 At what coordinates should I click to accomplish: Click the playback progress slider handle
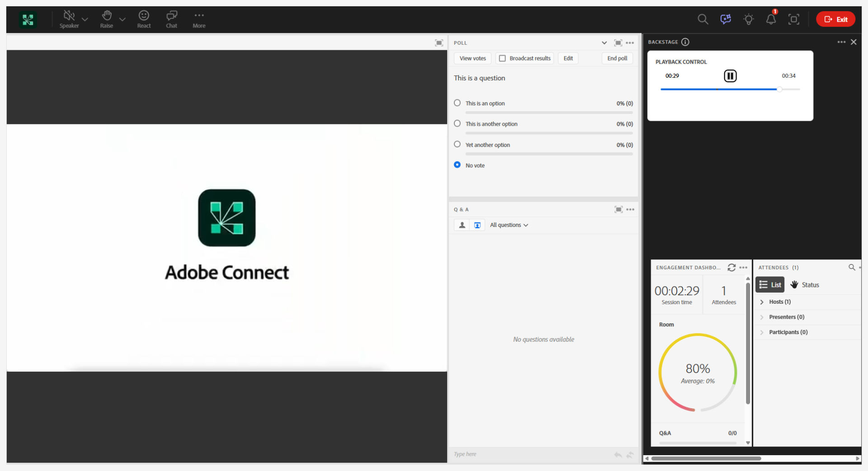779,89
